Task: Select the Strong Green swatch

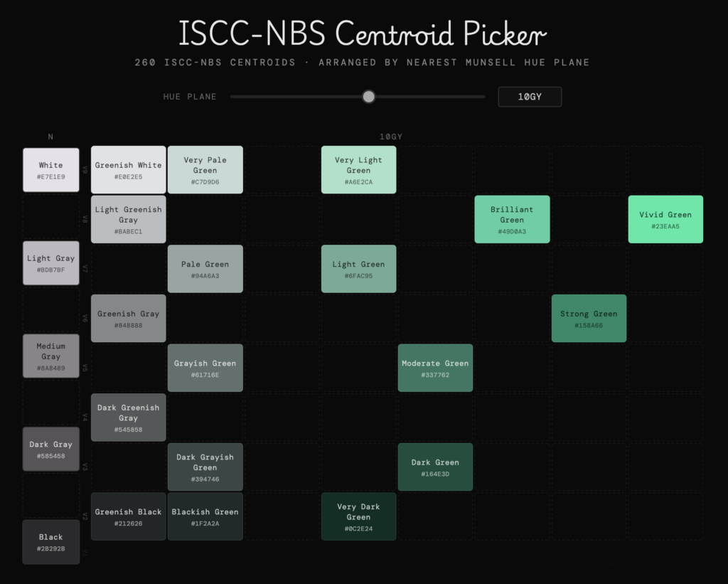Action: pos(589,318)
